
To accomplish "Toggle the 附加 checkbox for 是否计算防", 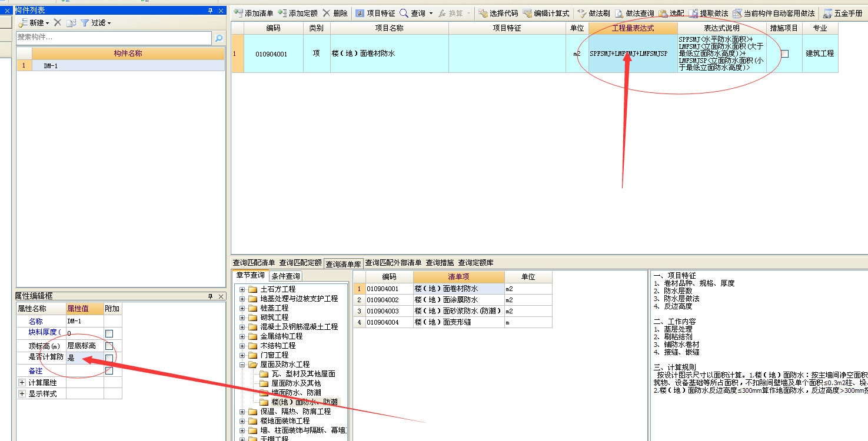I will pyautogui.click(x=109, y=358).
